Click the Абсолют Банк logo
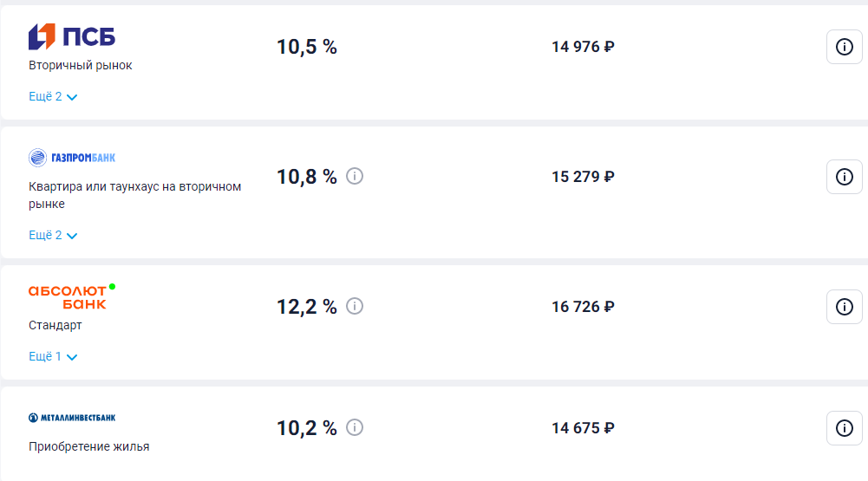The height and width of the screenshot is (481, 868). click(x=72, y=296)
